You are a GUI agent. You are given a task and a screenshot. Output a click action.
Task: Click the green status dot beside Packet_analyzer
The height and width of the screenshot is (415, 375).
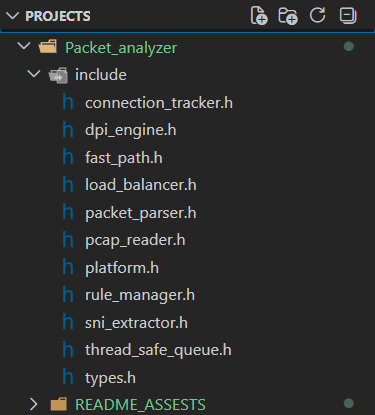click(x=349, y=46)
